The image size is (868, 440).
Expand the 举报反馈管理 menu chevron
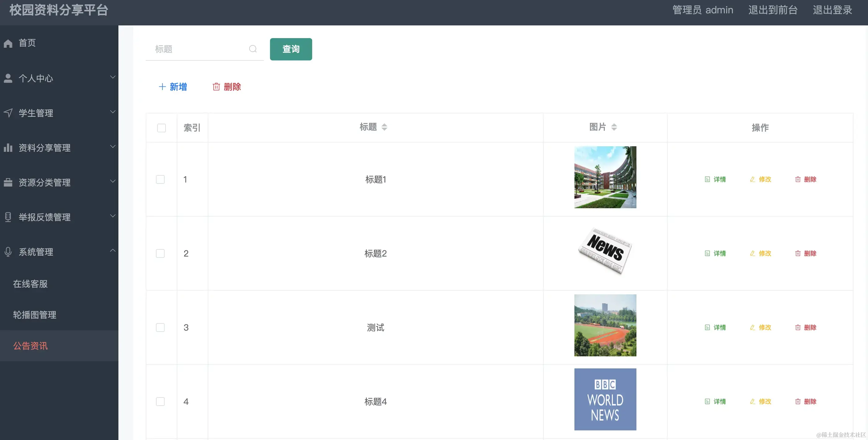point(113,216)
